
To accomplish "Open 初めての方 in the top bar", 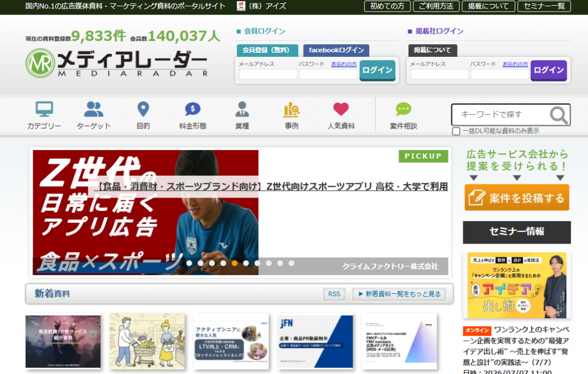I will (x=387, y=6).
